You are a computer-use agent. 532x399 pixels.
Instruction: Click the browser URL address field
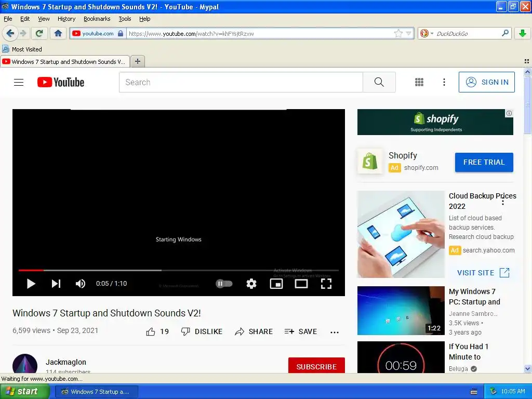click(260, 33)
